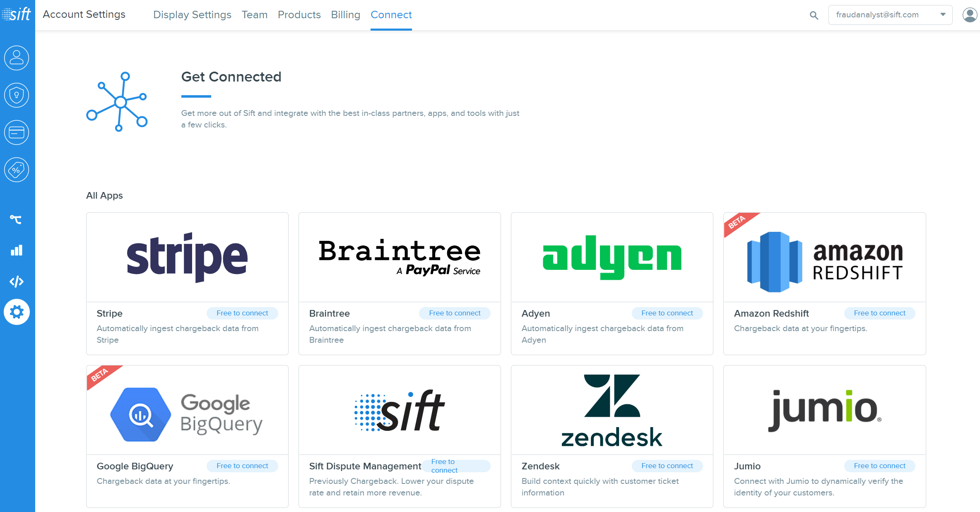Connect the Zendesk integration
Image resolution: width=980 pixels, height=512 pixels.
tap(666, 466)
